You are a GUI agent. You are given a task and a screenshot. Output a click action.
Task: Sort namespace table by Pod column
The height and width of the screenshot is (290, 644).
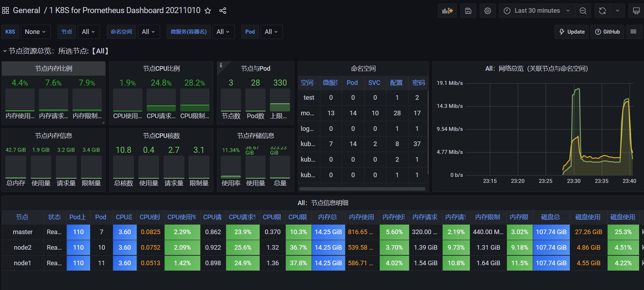tap(352, 83)
